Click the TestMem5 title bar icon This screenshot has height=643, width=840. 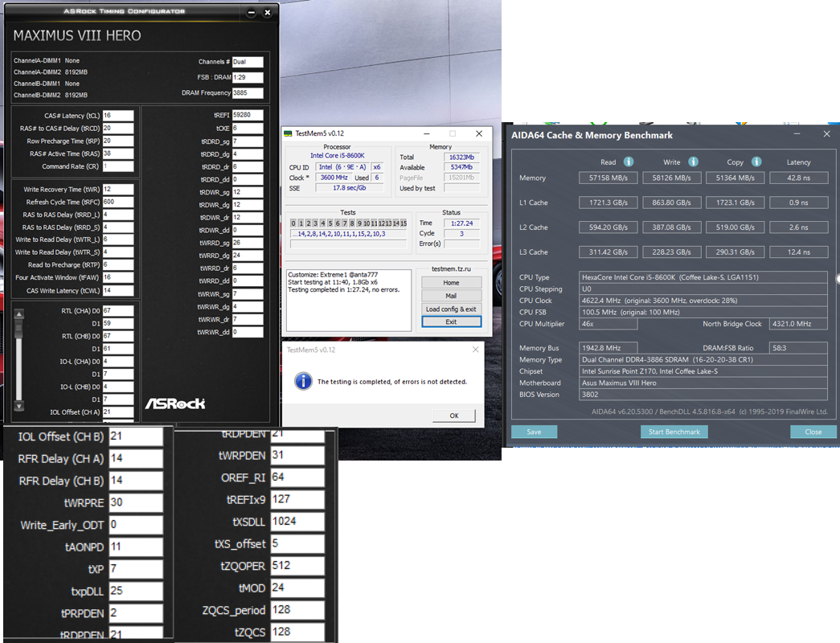click(288, 133)
